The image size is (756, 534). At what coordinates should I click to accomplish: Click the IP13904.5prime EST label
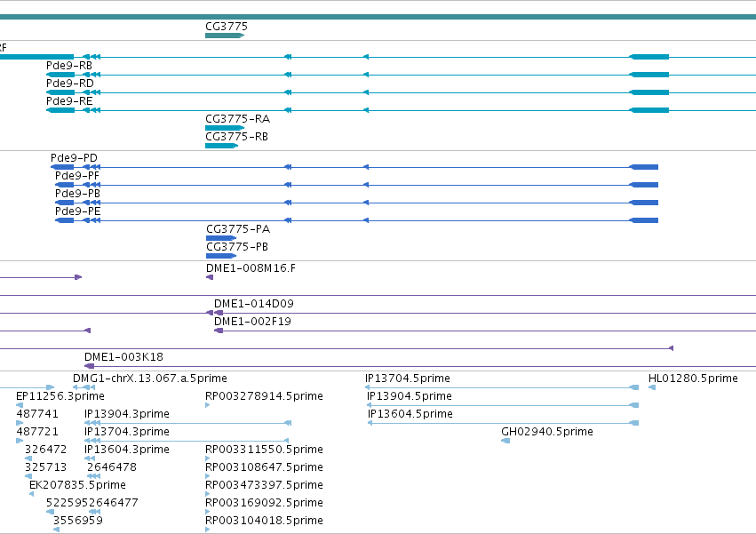pos(410,396)
